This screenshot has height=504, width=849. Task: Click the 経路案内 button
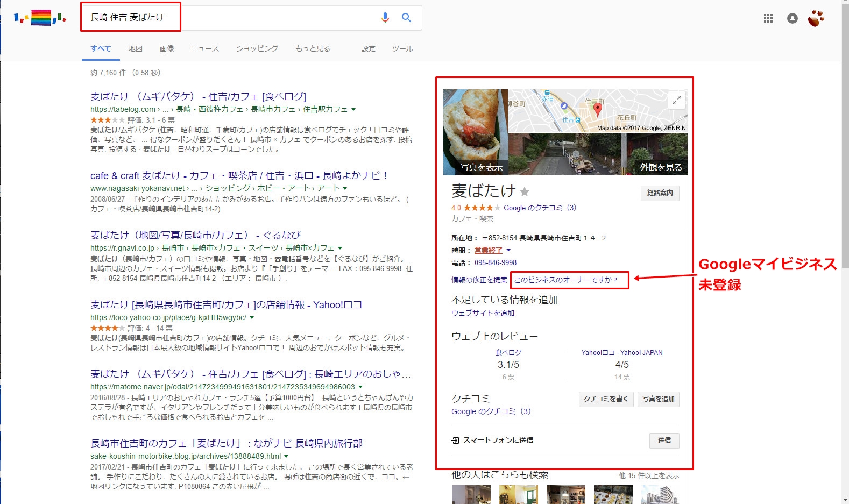660,193
